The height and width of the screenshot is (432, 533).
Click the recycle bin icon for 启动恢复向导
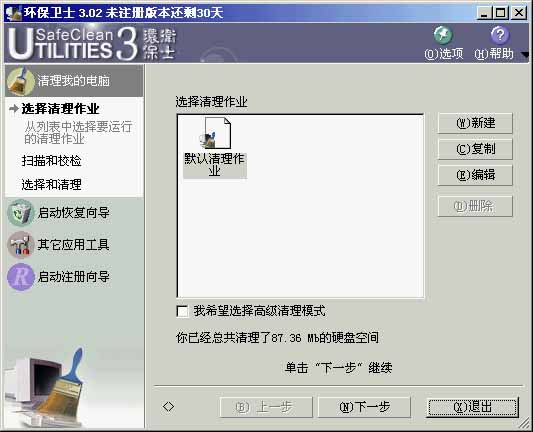pyautogui.click(x=20, y=213)
